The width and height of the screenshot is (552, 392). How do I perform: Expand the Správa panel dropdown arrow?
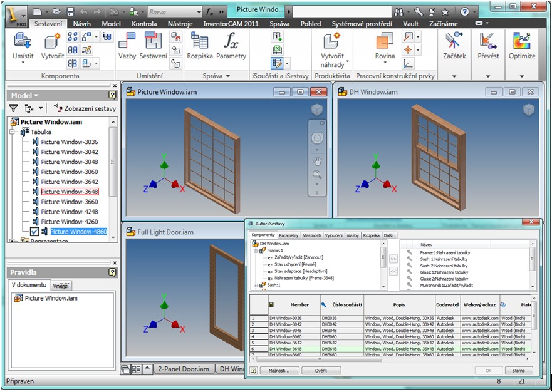click(x=228, y=76)
